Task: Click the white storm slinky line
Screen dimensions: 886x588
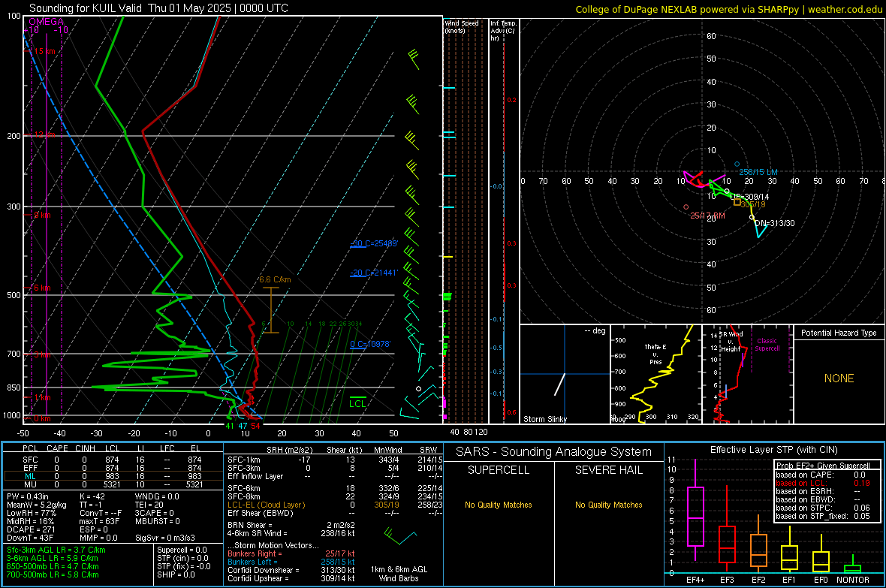Action: coord(559,384)
